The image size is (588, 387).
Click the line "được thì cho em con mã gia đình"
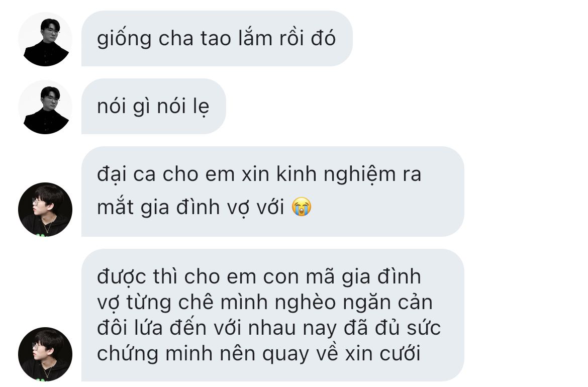[259, 277]
